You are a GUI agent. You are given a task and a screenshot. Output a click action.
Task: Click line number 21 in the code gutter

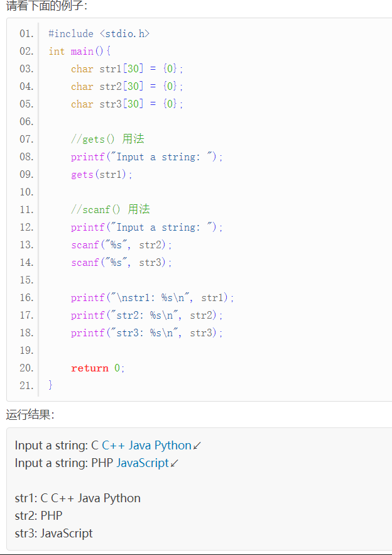click(x=26, y=385)
